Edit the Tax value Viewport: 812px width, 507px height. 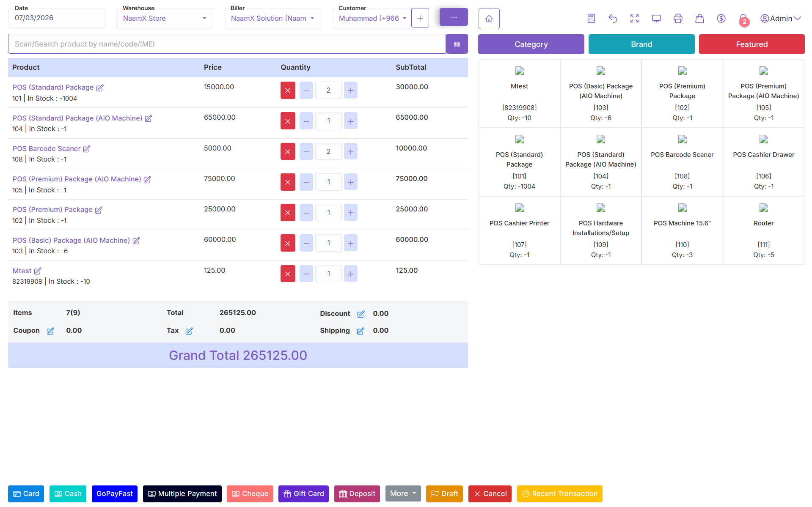click(189, 331)
